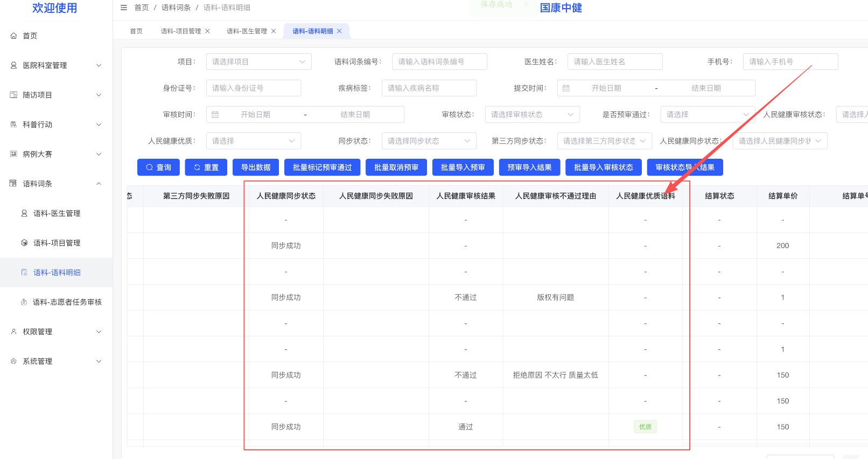This screenshot has height=459, width=868.
Task: Click the calendar icon in 审核时间
Action: pyautogui.click(x=215, y=115)
